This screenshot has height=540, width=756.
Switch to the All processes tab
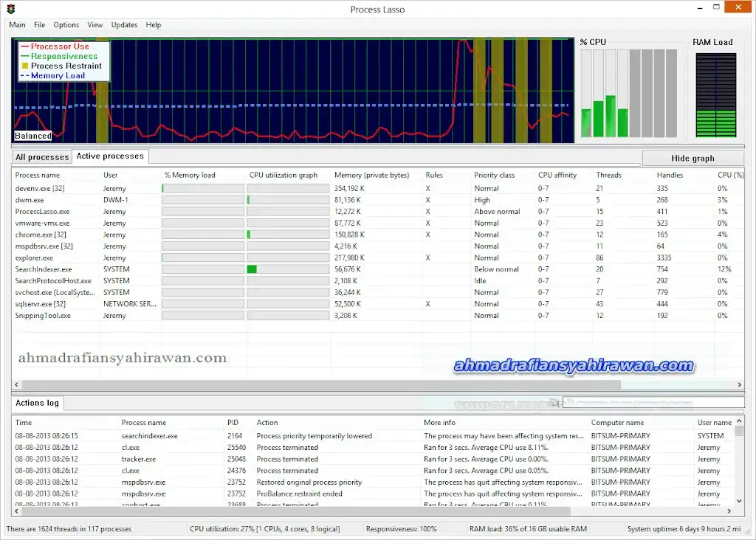pos(42,157)
